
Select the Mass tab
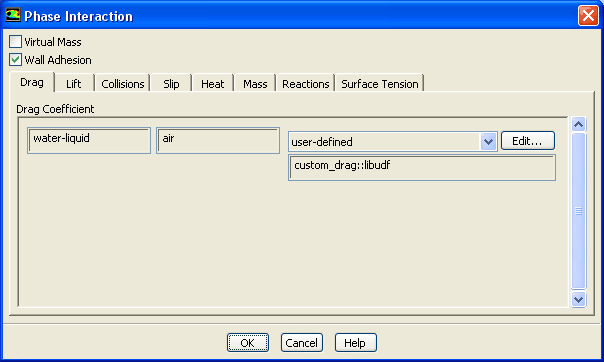coord(255,84)
